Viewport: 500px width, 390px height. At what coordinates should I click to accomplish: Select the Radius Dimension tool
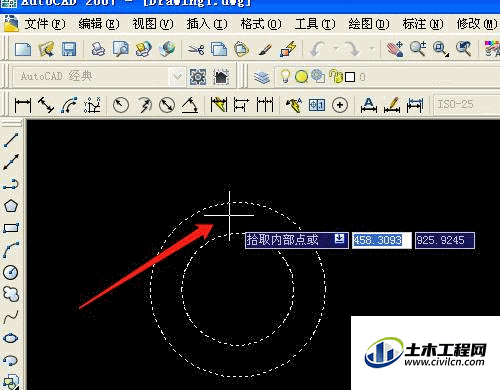(x=121, y=105)
